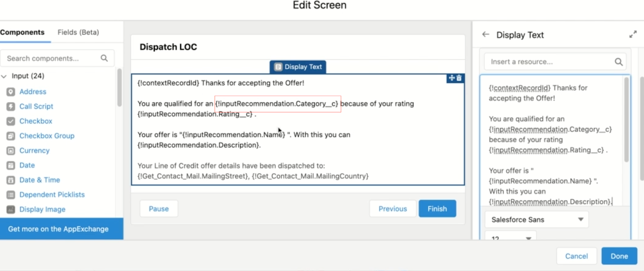
Task: Click the Call Script lightning icon
Action: pos(11,107)
